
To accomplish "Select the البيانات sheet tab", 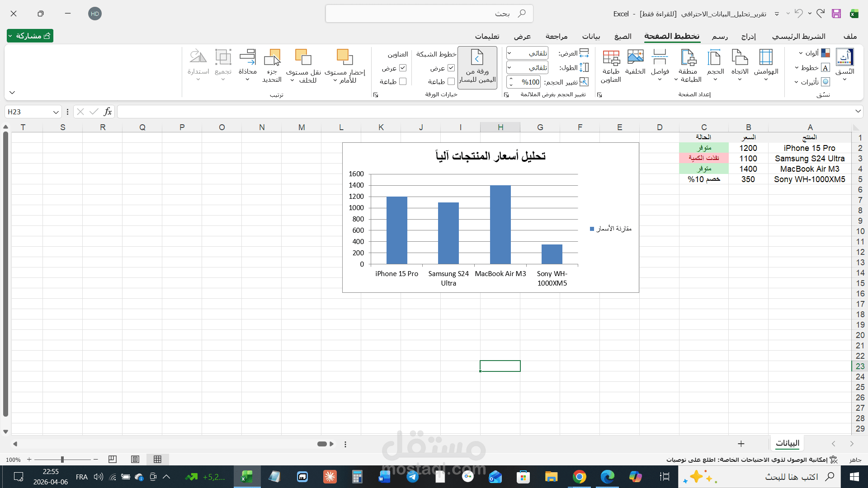I will tap(788, 443).
